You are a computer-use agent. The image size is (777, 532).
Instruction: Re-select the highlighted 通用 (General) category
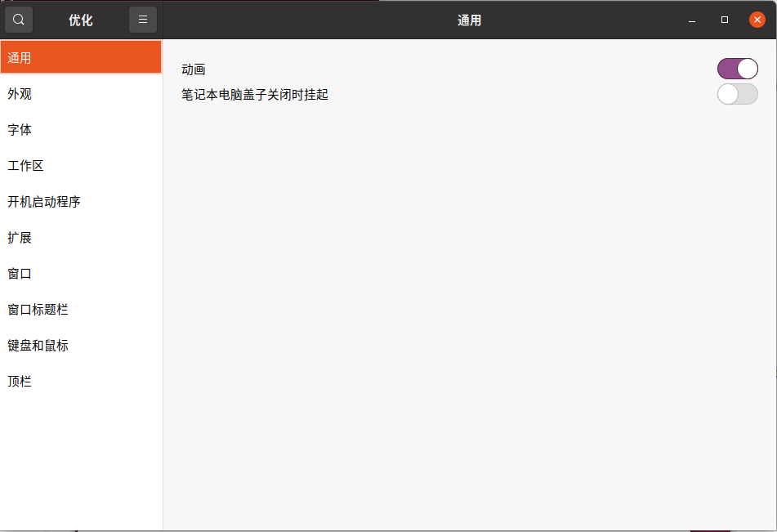pyautogui.click(x=19, y=57)
